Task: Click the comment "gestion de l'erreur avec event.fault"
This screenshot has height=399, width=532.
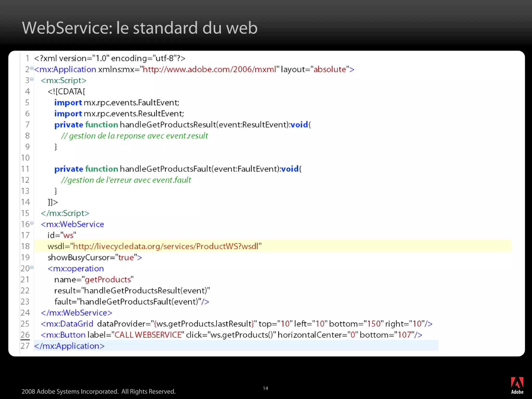Action: click(x=126, y=180)
